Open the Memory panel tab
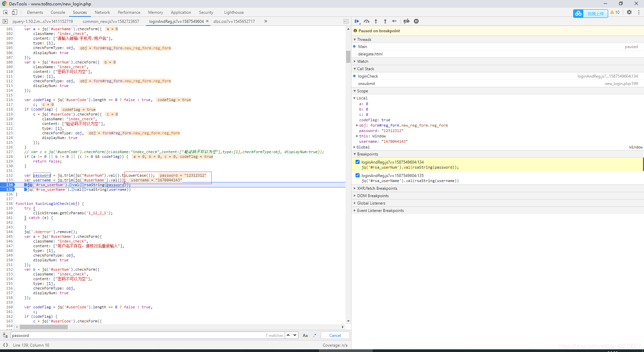This screenshot has width=644, height=352. click(x=156, y=12)
